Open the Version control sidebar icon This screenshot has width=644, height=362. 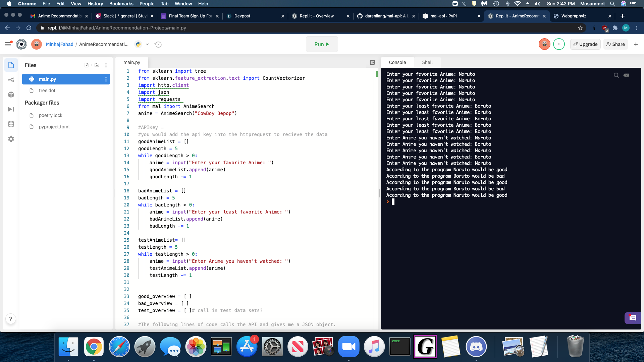[11, 80]
